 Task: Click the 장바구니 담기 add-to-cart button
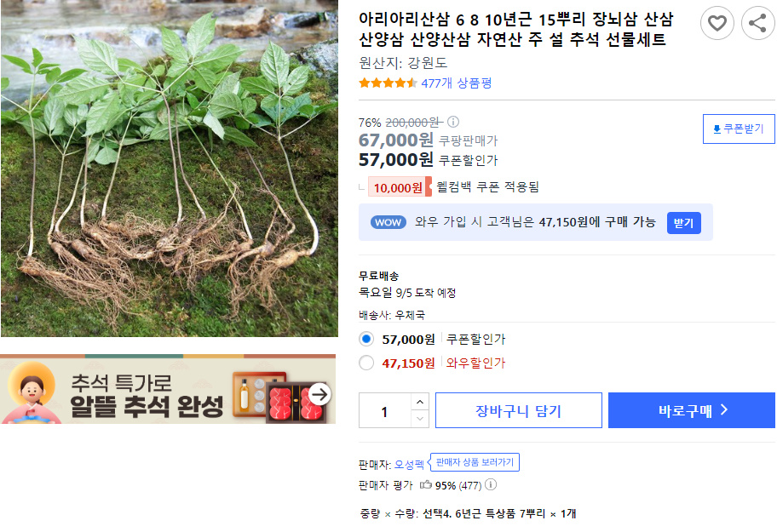(x=518, y=410)
